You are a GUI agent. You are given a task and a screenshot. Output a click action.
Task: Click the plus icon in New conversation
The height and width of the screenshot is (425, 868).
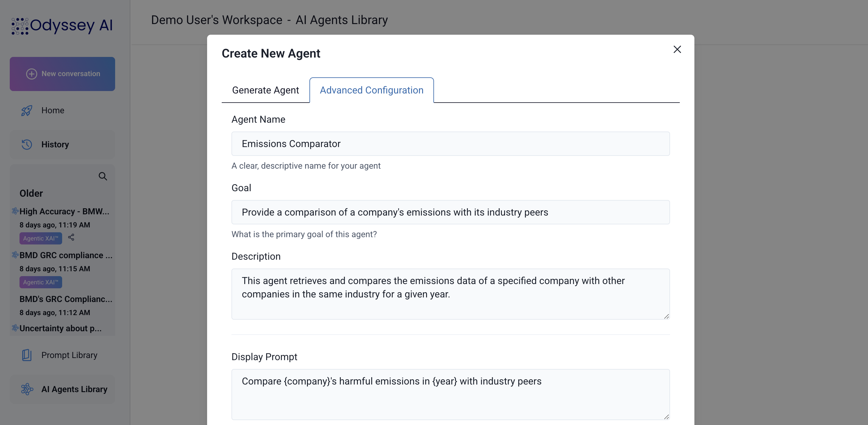click(x=32, y=74)
